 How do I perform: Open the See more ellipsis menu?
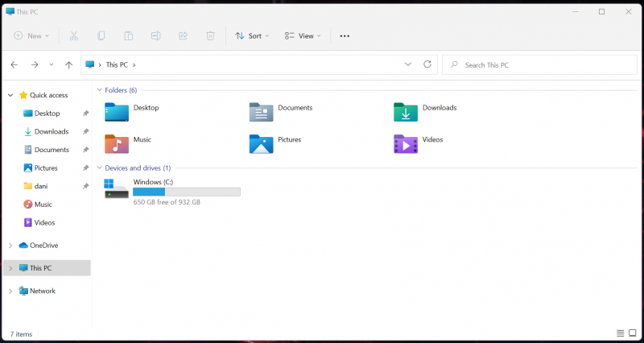(x=345, y=36)
